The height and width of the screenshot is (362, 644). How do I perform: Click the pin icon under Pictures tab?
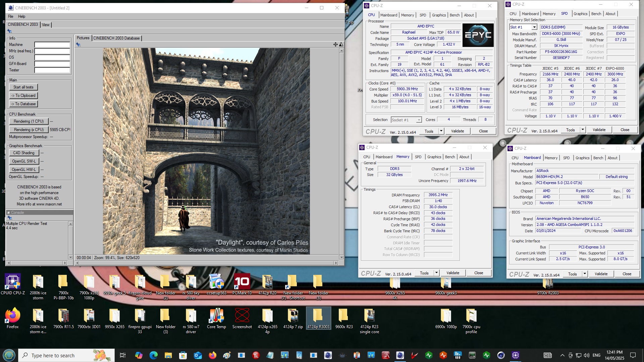point(78,45)
